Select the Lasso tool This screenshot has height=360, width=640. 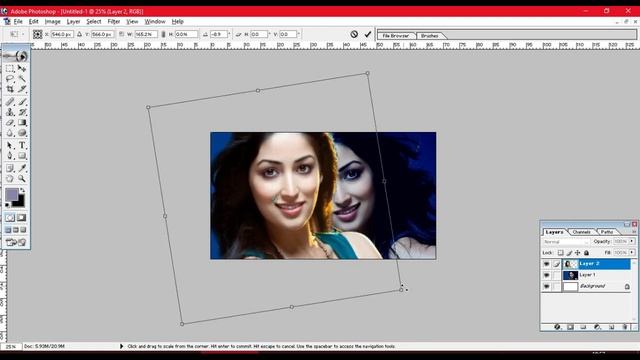[x=10, y=78]
